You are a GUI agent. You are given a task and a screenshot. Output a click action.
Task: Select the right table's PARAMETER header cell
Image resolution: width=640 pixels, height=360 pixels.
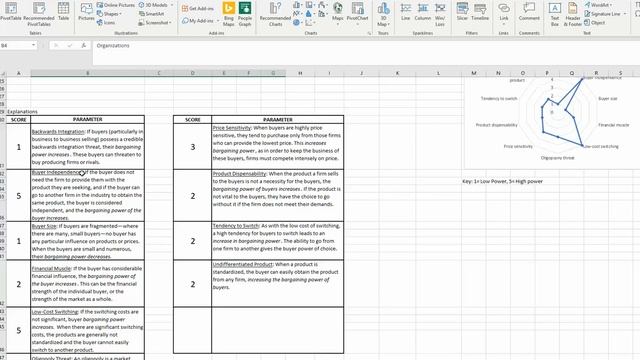pyautogui.click(x=278, y=120)
